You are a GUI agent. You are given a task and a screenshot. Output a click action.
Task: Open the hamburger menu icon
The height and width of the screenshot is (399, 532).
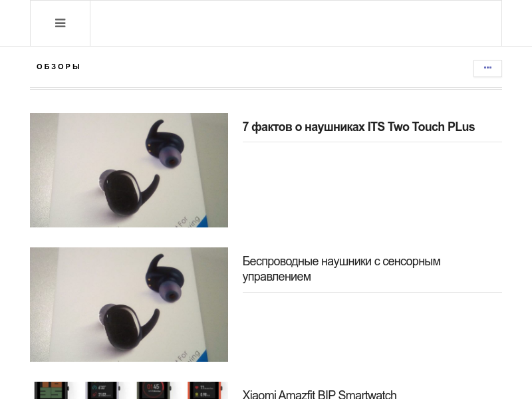[60, 23]
